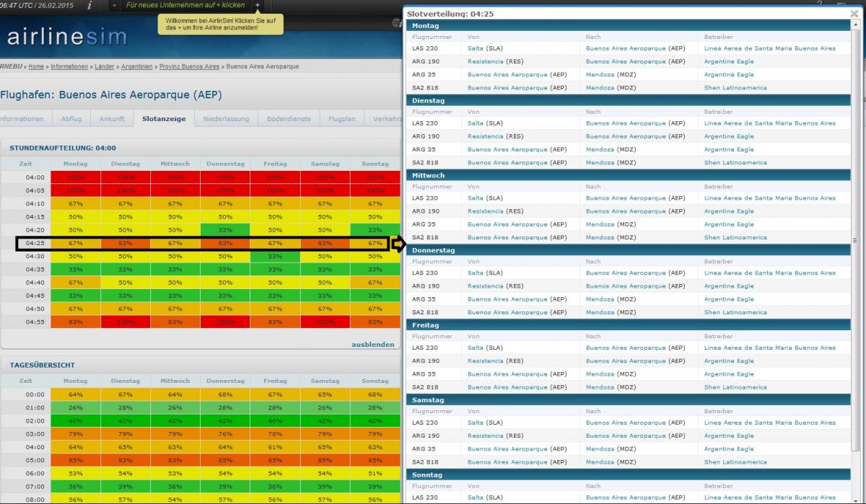Close the Slotverteilung popup with the X
This screenshot has width=866, height=504.
[854, 14]
